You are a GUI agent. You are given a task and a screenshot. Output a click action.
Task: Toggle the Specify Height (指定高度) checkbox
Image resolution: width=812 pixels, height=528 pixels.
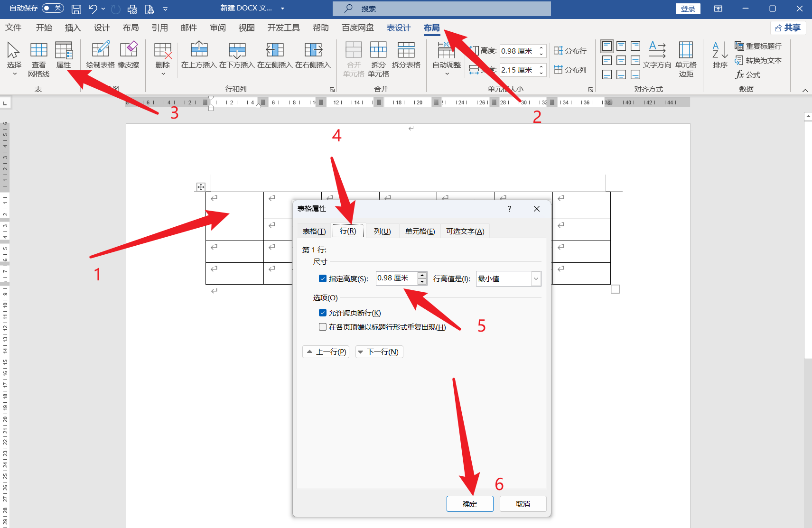click(323, 278)
